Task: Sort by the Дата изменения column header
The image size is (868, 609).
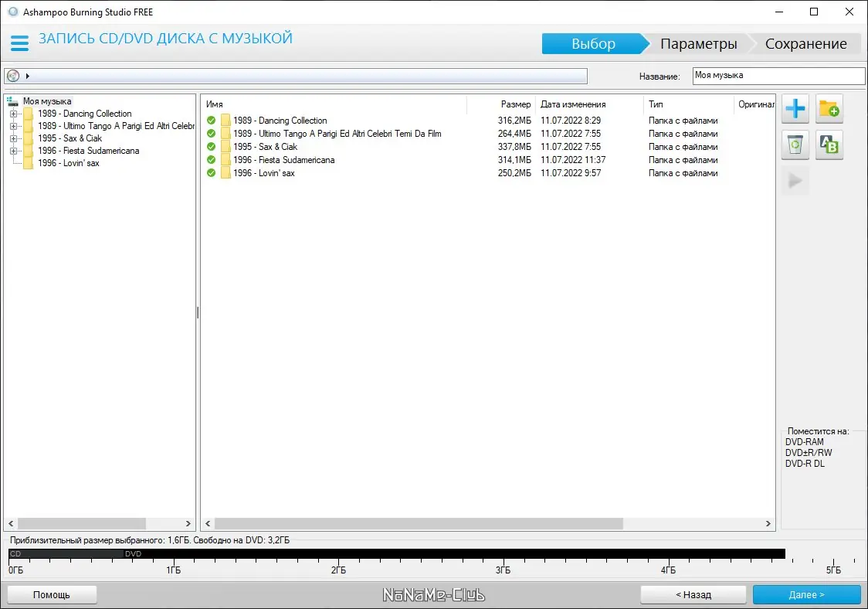Action: [x=589, y=104]
